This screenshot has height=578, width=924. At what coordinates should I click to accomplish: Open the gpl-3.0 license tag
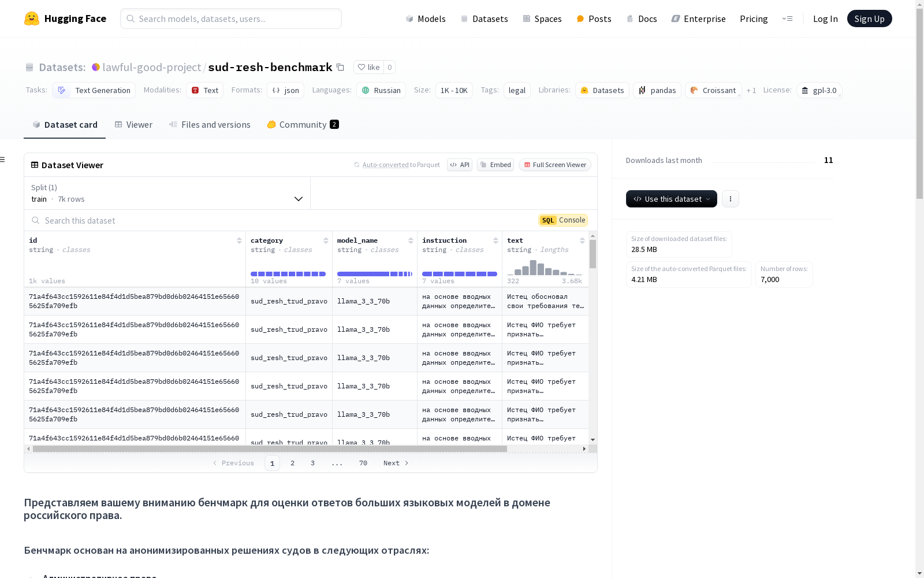pyautogui.click(x=819, y=90)
